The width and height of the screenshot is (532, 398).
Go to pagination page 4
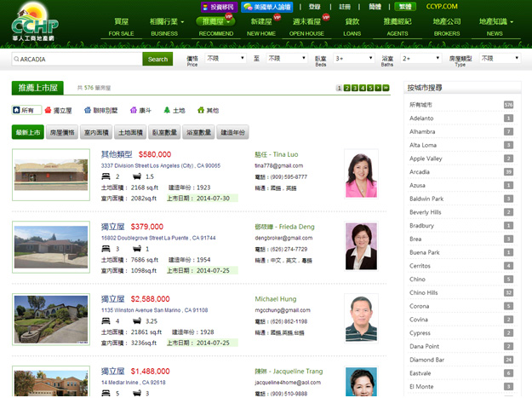(363, 88)
